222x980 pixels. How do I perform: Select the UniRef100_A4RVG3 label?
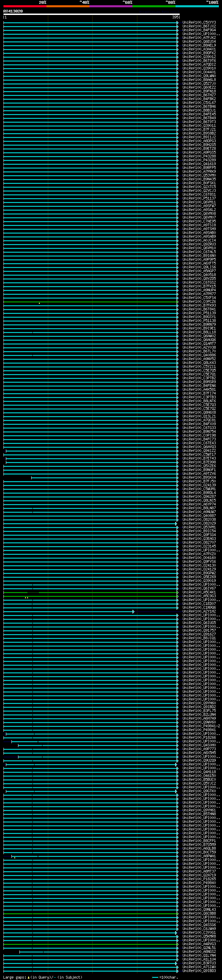click(x=199, y=944)
